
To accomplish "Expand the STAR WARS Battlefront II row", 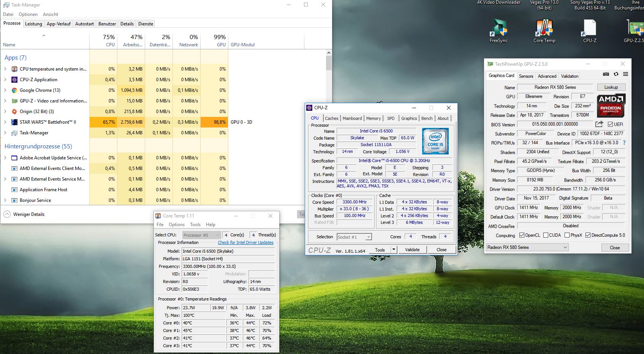I will click(5, 122).
